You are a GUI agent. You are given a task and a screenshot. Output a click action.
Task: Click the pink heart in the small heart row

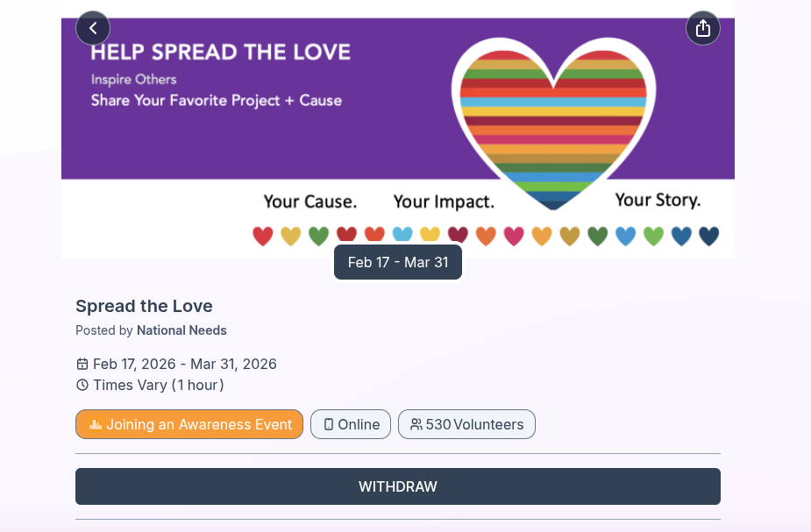point(514,236)
